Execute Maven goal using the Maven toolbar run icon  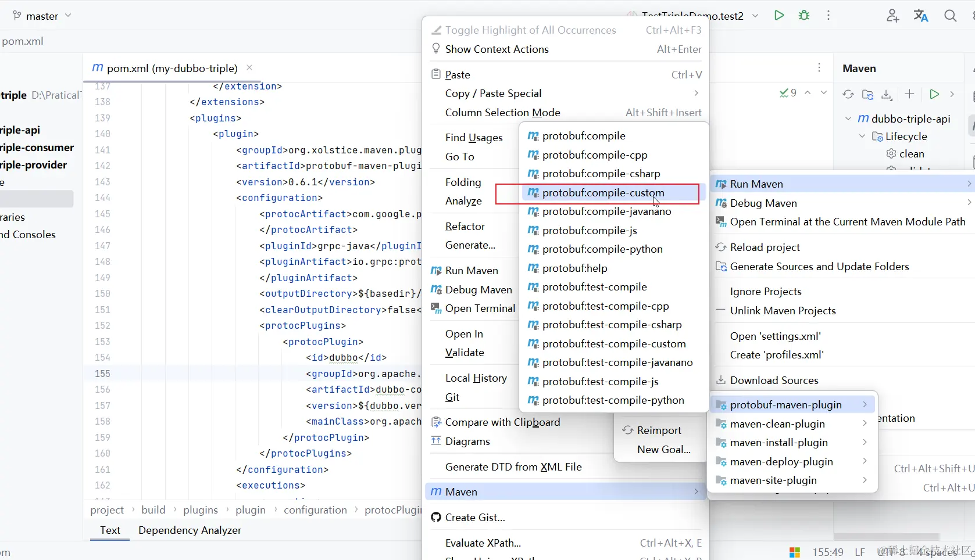[x=934, y=94]
